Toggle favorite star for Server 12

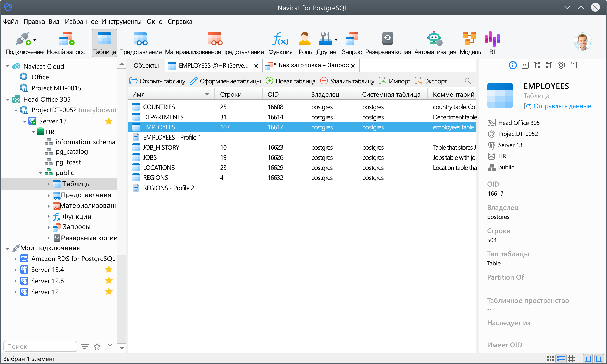(x=109, y=292)
